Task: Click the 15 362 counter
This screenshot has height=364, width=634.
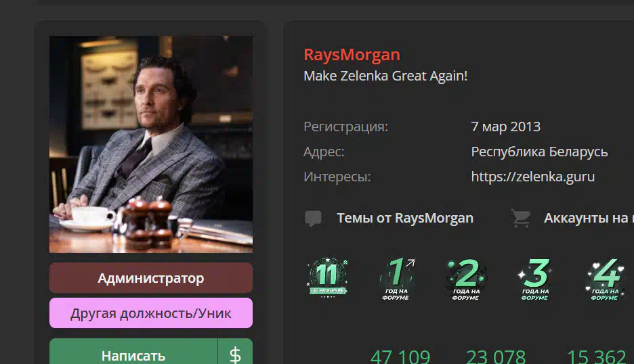Action: point(596,357)
